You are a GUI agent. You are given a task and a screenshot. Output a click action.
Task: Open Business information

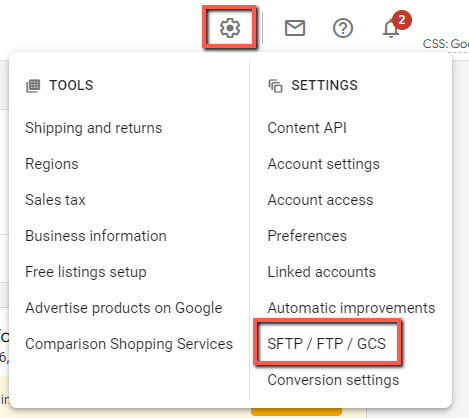[x=96, y=236]
